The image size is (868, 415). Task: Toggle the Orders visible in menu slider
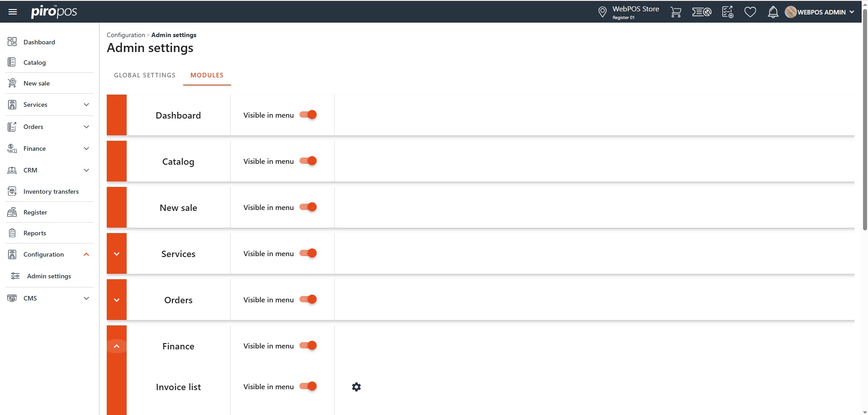(x=308, y=300)
